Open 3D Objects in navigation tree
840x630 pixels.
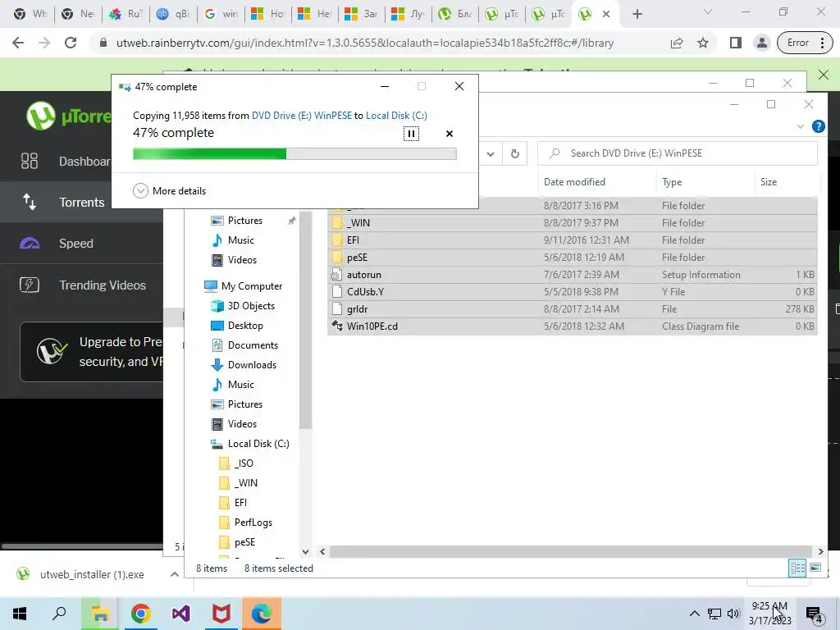coord(243,306)
